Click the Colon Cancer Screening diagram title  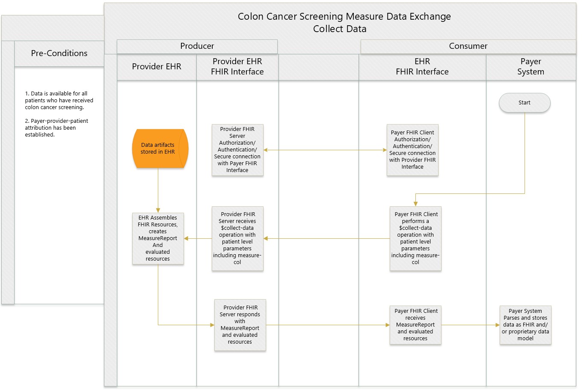pos(344,23)
